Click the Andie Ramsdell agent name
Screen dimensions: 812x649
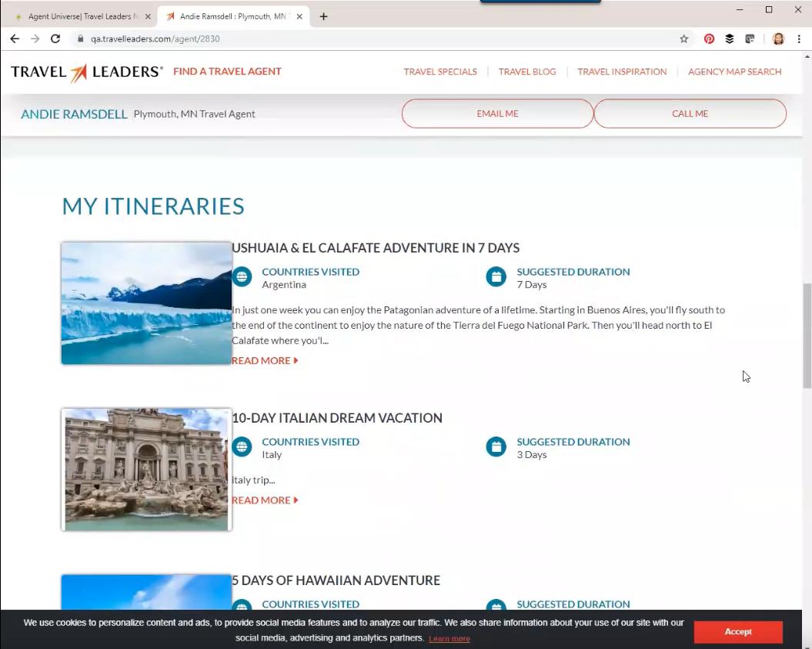74,114
